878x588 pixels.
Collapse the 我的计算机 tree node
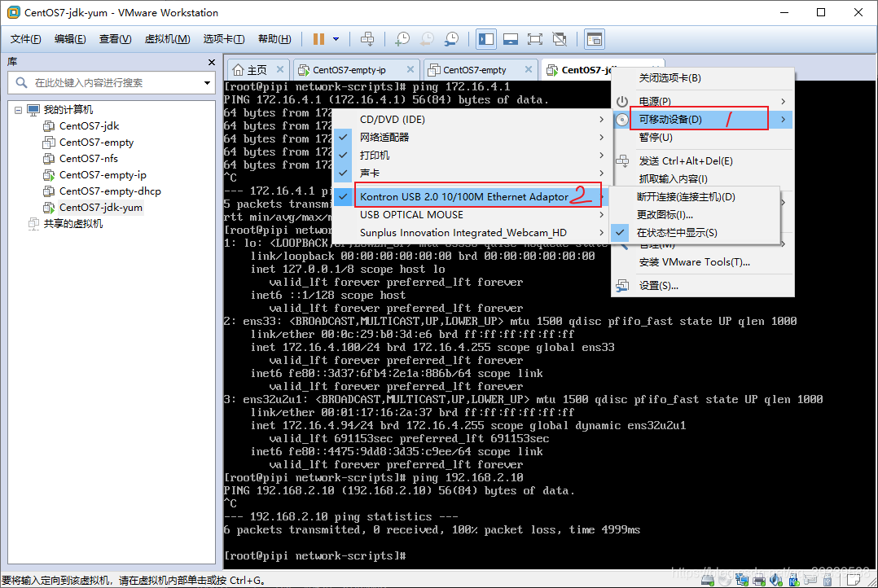click(18, 110)
